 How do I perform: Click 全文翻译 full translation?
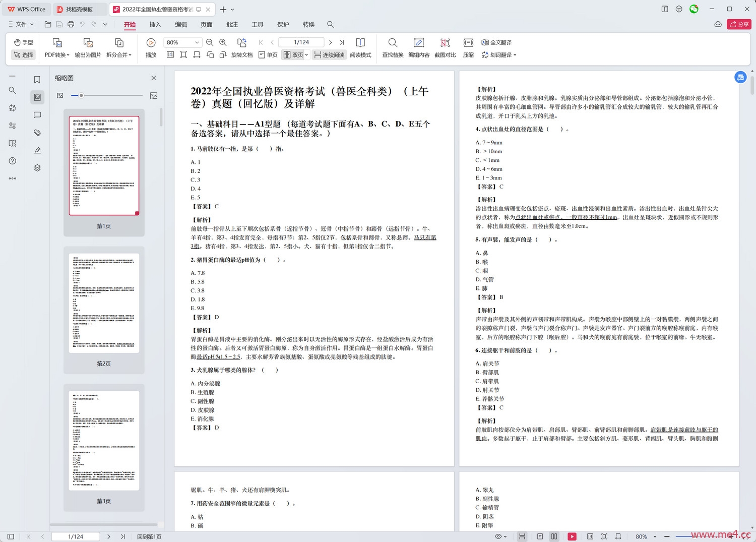click(496, 42)
